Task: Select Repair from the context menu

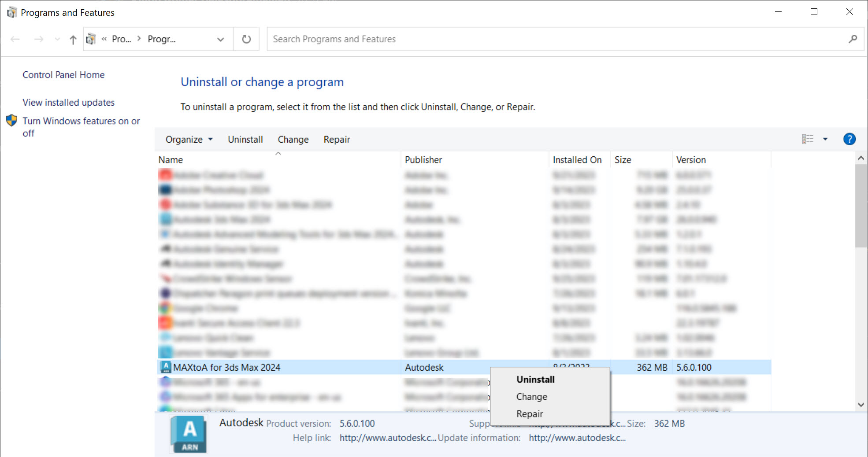Action: pyautogui.click(x=530, y=413)
